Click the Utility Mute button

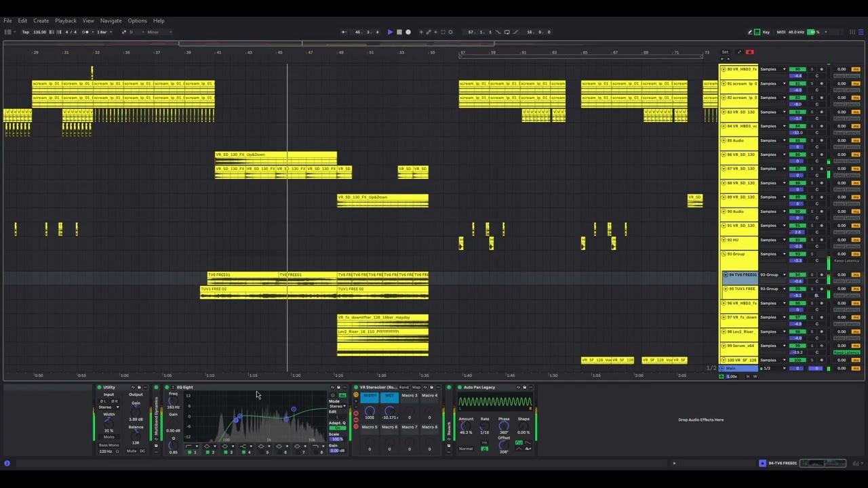click(132, 451)
